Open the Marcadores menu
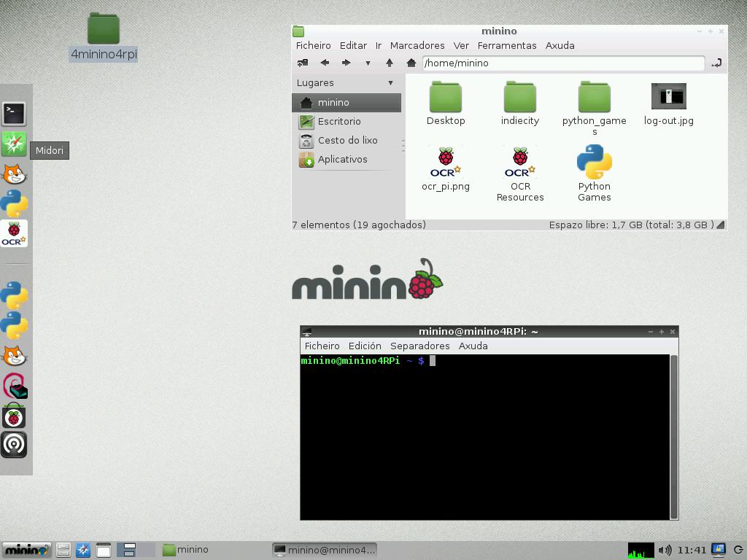Viewport: 747px width, 560px height. (417, 46)
